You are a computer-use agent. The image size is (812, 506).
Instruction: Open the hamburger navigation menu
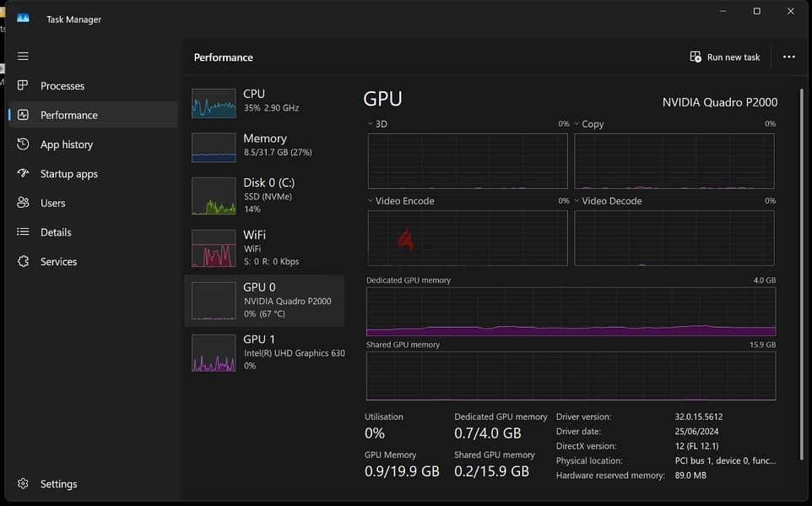23,56
